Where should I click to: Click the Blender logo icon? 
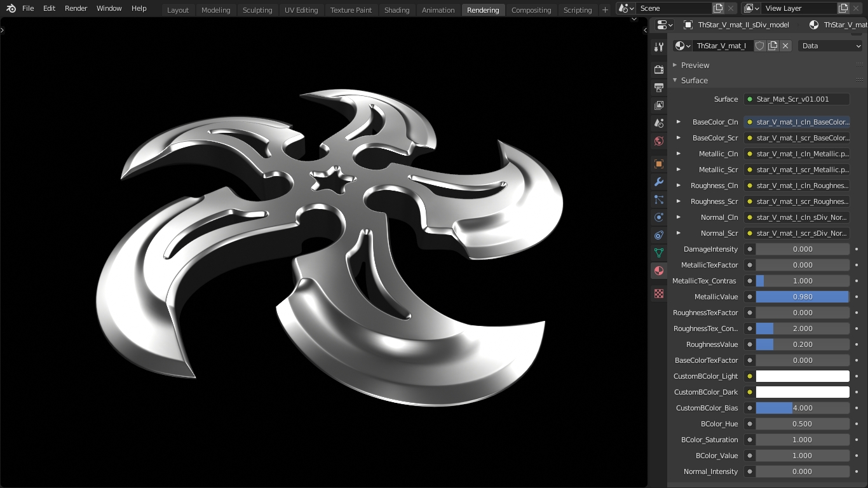tap(11, 8)
